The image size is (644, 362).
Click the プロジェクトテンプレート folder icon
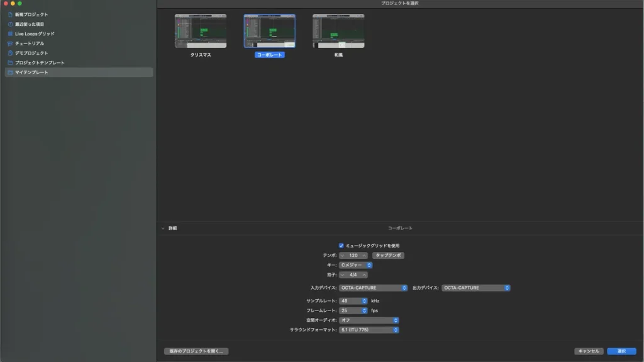(x=10, y=63)
